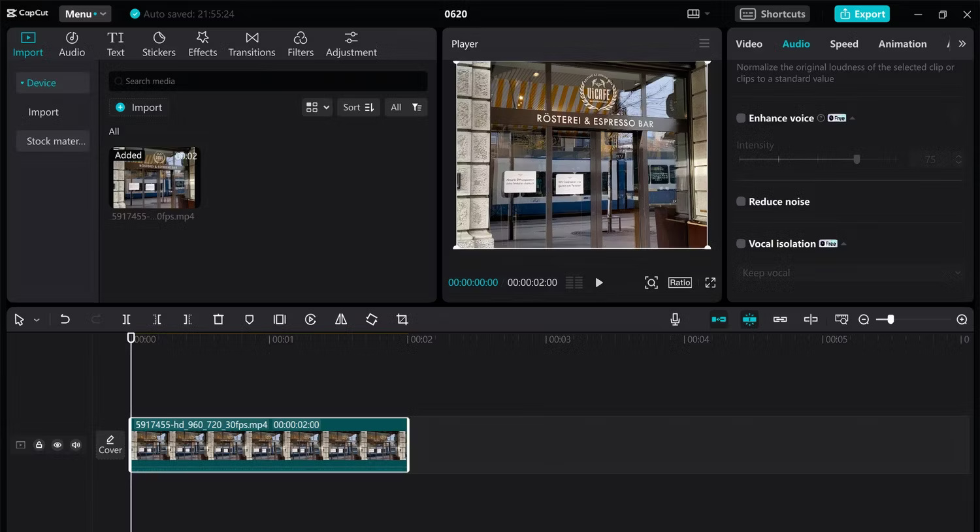
Task: Select the Mirror tool for the clip
Action: point(340,319)
